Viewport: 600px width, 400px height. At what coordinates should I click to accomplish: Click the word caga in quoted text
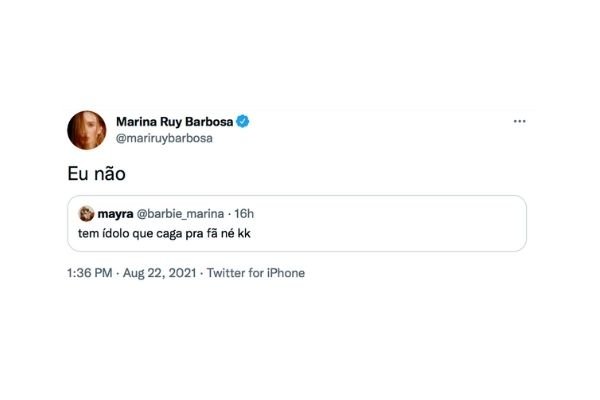[x=169, y=234]
